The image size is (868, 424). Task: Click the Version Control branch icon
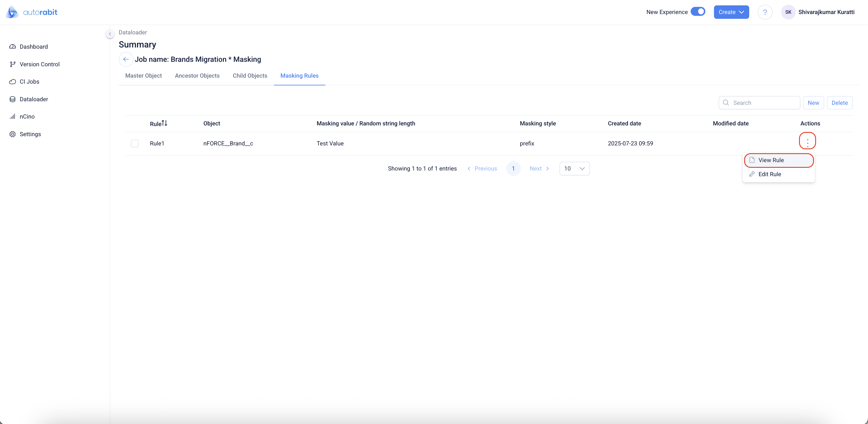[x=13, y=64]
